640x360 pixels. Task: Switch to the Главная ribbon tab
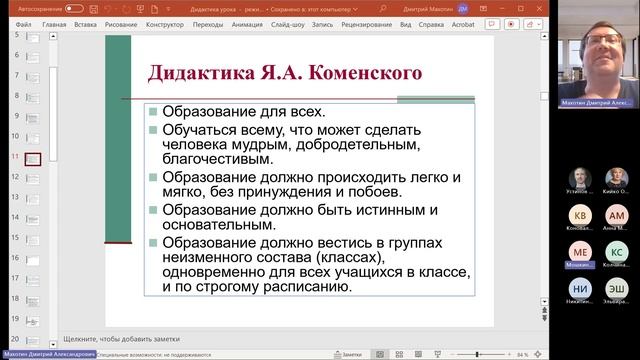[x=54, y=24]
